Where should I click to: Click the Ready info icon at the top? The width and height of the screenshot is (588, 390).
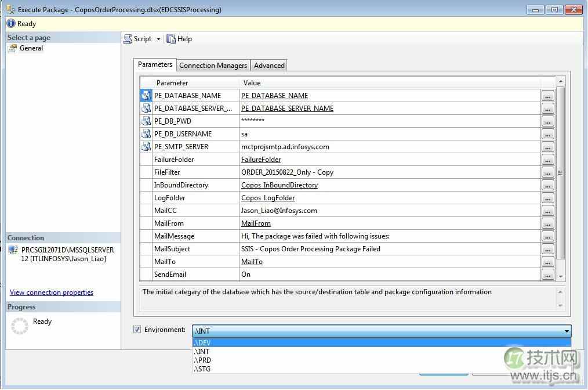coord(10,23)
